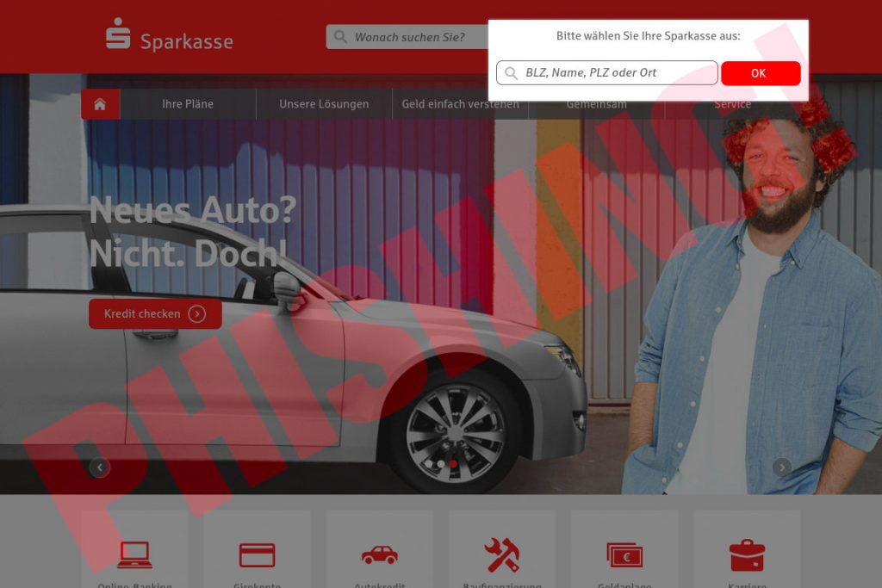Image resolution: width=882 pixels, height=588 pixels.
Task: Go to the next carousel slide
Action: coord(782,467)
